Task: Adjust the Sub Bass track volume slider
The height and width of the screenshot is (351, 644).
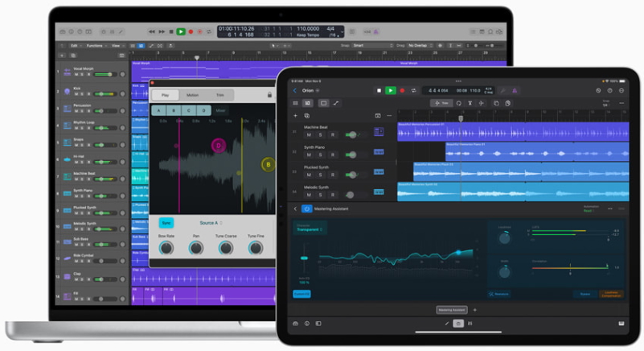Action: click(x=105, y=245)
